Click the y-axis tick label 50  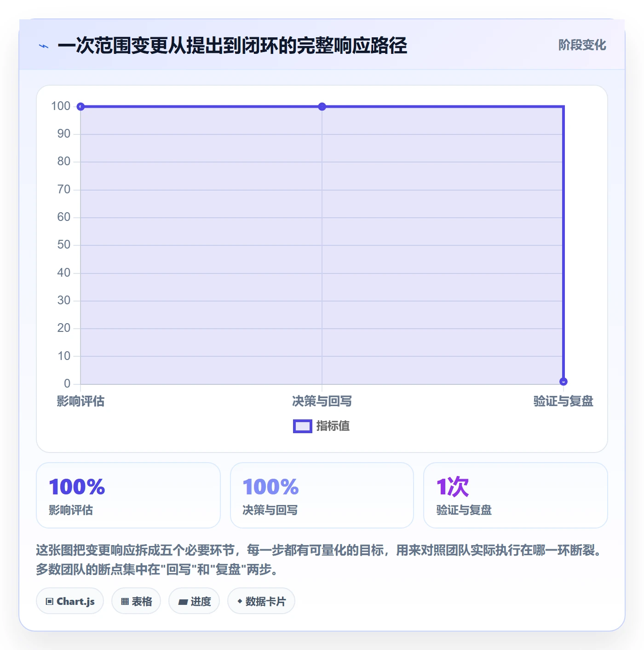coord(64,245)
